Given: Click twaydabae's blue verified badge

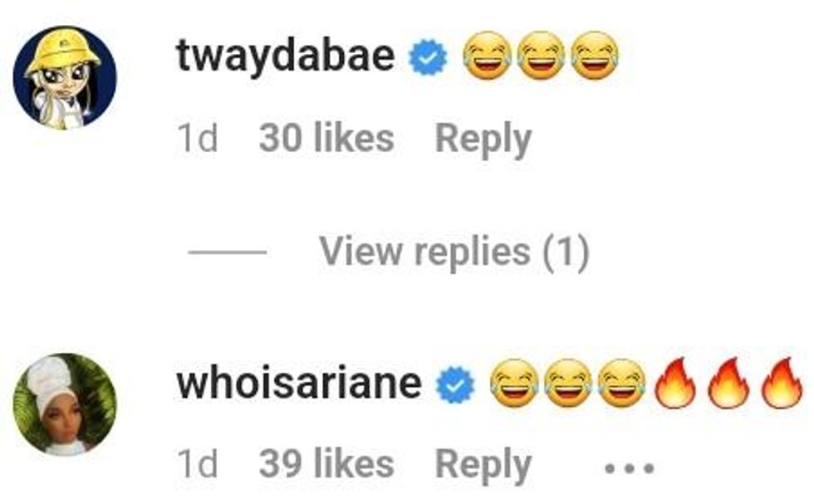Looking at the screenshot, I should tap(428, 57).
